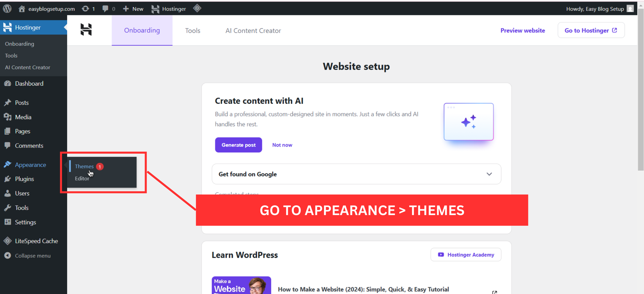This screenshot has height=294, width=644.
Task: Click the LiteSpeed diamond icon in admin bar
Action: pyautogui.click(x=197, y=8)
